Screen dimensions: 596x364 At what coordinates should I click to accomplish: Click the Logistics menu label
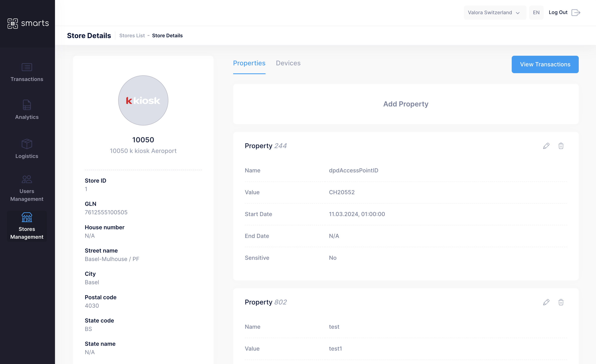(27, 156)
